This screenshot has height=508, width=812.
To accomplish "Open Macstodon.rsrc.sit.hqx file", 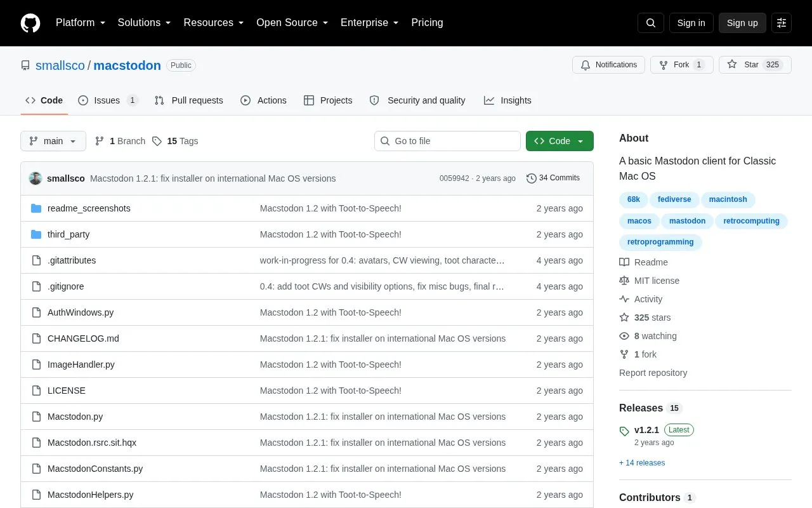I will click(92, 443).
